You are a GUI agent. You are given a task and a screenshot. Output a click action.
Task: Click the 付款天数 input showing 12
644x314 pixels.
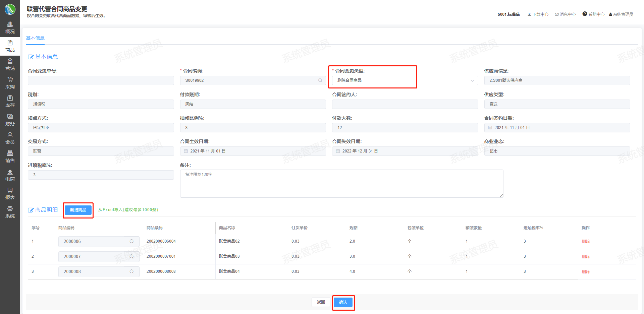point(405,128)
